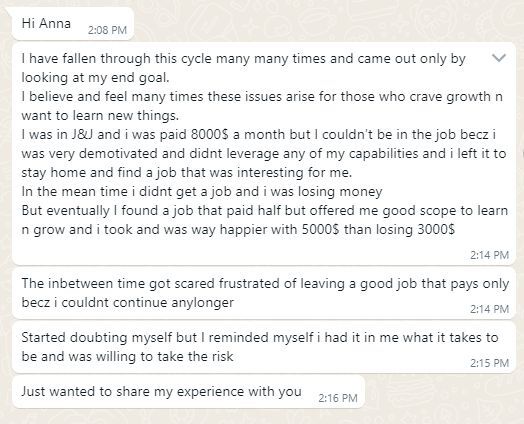Click the text 'looking at my end goal.'

95,78
